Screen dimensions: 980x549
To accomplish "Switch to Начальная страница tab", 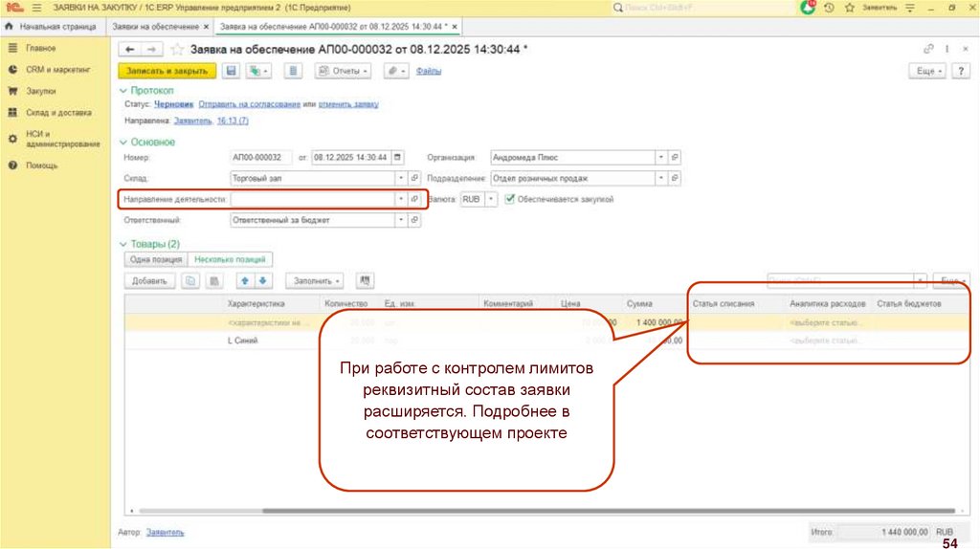I will coord(52,27).
